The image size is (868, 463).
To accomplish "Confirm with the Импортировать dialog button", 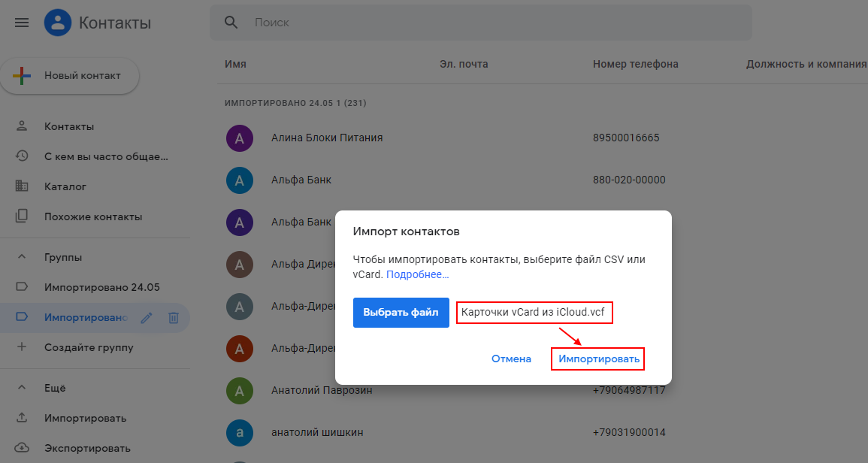I will tap(598, 359).
